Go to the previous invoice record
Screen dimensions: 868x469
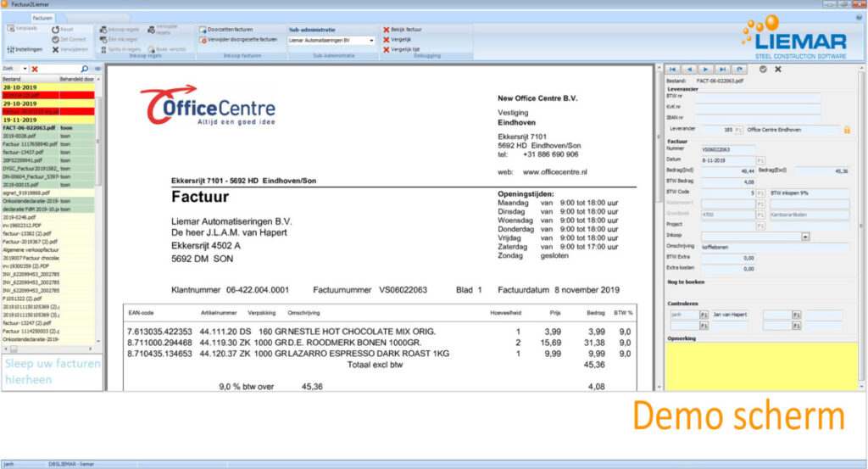click(x=689, y=70)
